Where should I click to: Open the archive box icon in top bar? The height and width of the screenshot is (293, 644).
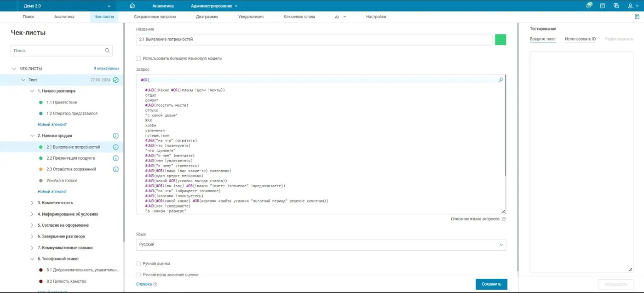(x=603, y=6)
